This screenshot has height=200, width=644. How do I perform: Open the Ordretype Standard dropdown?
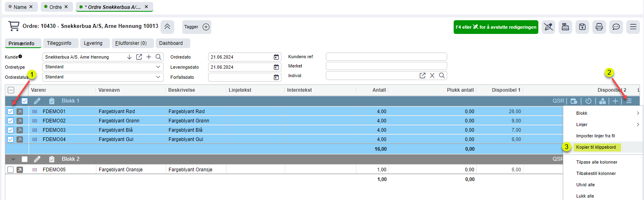pyautogui.click(x=102, y=67)
